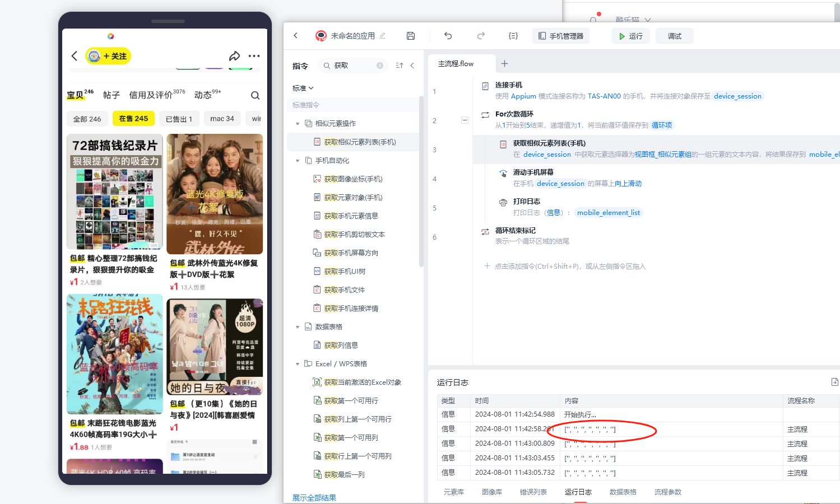Open the curly braces variables icon
The height and width of the screenshot is (504, 840).
513,36
